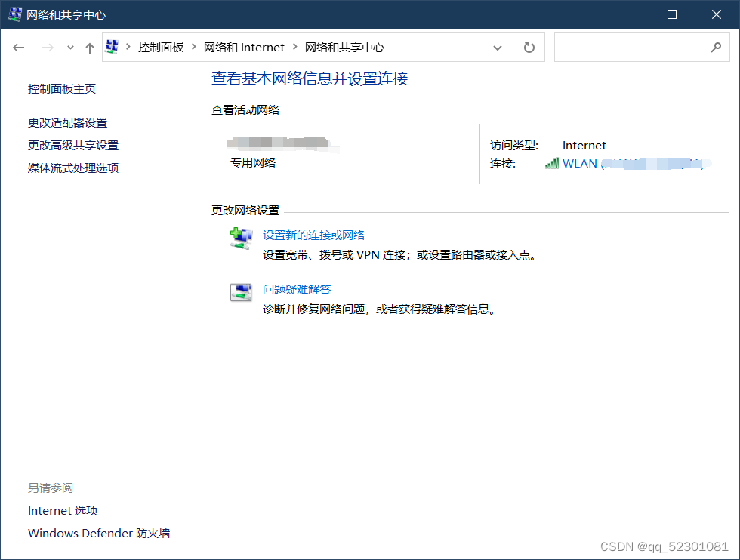Select the 网络和共享中心 breadcrumb
The width and height of the screenshot is (740, 560).
pyautogui.click(x=344, y=48)
